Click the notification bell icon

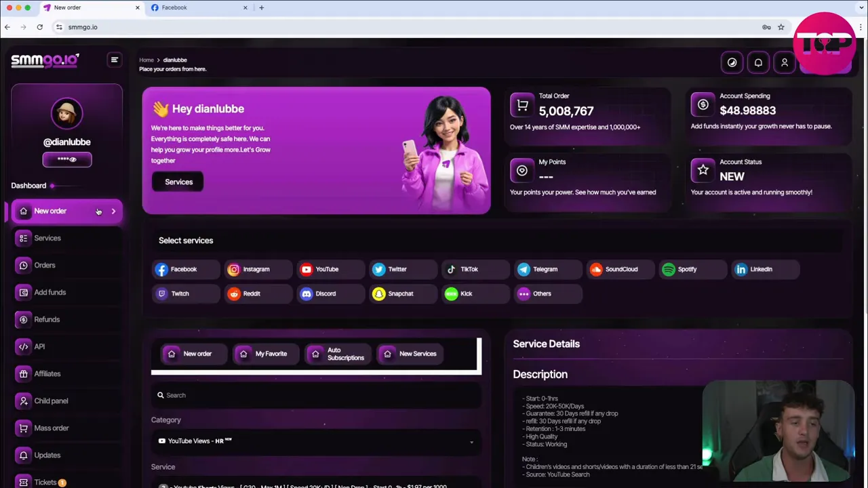click(x=758, y=62)
